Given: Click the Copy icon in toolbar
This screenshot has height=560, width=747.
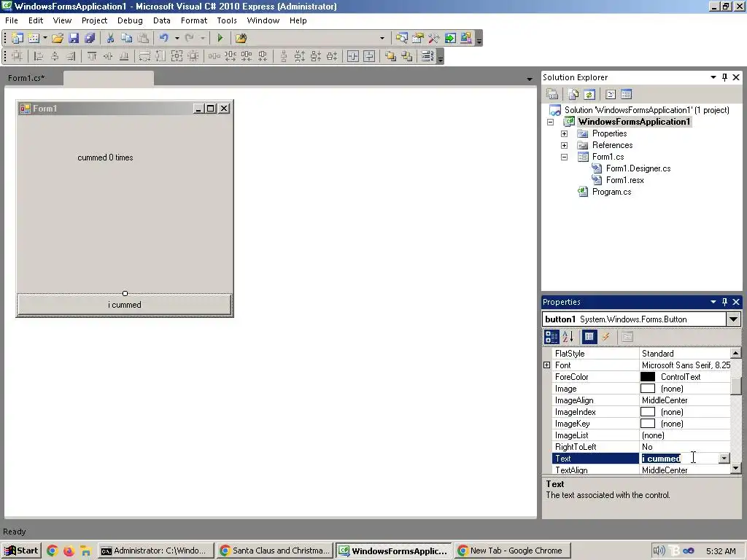Looking at the screenshot, I should click(x=126, y=38).
